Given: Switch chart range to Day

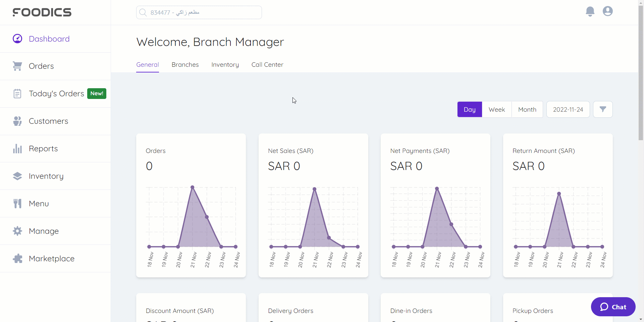Looking at the screenshot, I should pyautogui.click(x=470, y=109).
